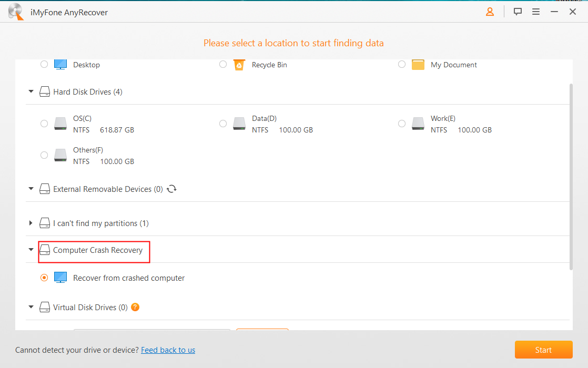Viewport: 588px width, 368px height.
Task: Click the partitions section disk icon
Action: coord(45,223)
